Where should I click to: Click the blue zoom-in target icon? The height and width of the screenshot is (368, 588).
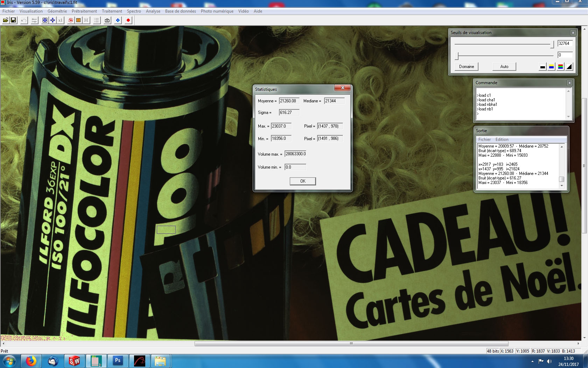(x=45, y=20)
